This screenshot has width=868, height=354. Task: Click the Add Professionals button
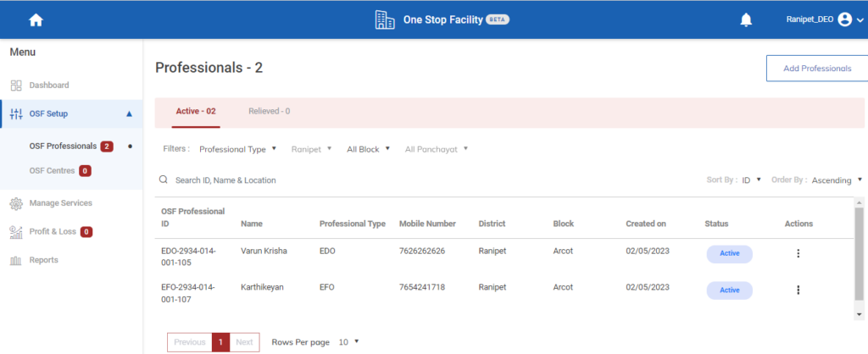point(816,69)
